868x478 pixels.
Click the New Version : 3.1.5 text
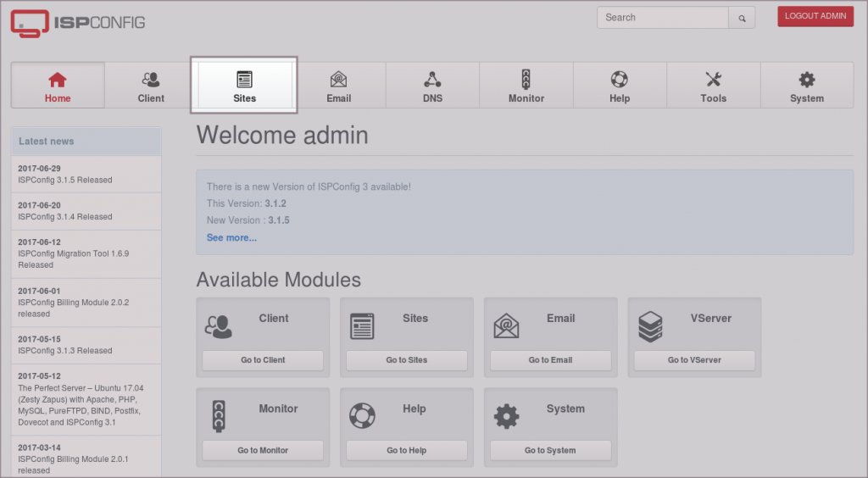(248, 220)
